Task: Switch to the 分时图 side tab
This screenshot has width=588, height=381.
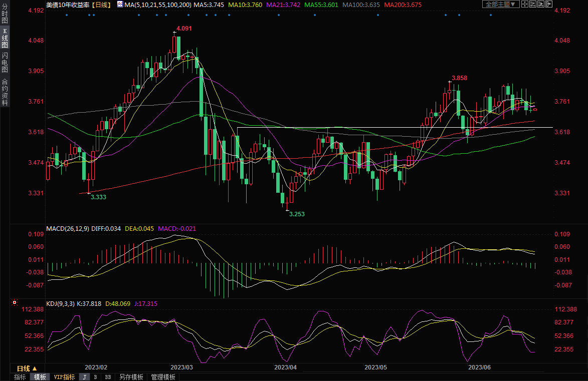Action: [5, 16]
